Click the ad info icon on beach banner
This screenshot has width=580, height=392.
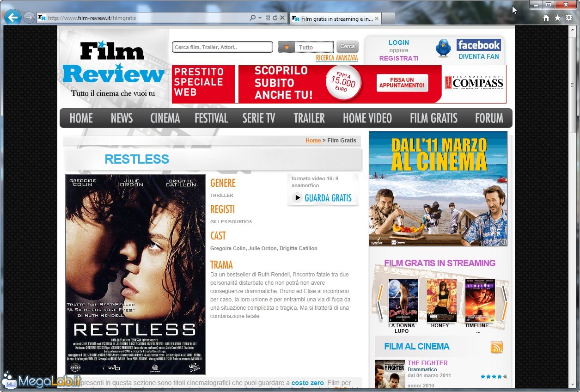point(504,242)
